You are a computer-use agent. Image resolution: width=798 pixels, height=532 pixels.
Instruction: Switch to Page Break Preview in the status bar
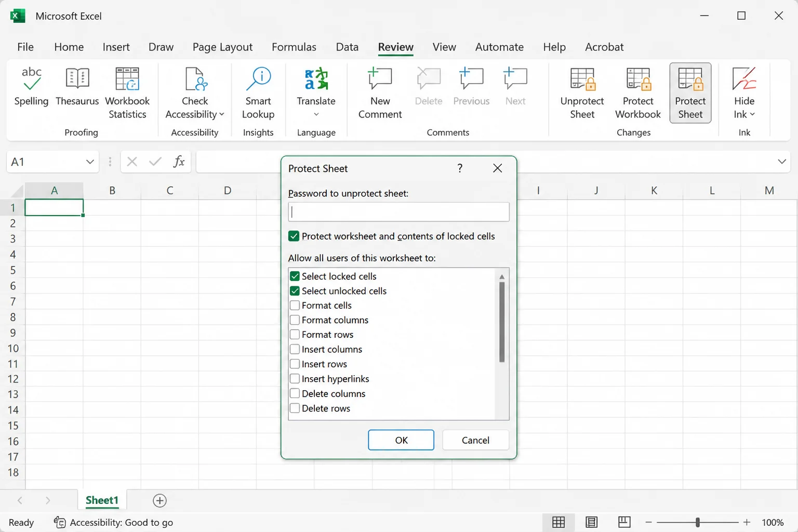[x=624, y=522]
